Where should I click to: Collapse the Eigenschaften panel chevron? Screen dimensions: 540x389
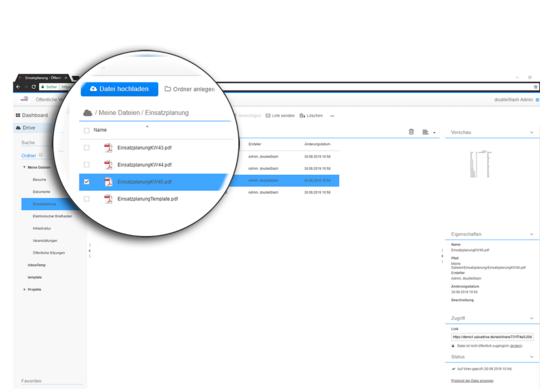(x=531, y=234)
